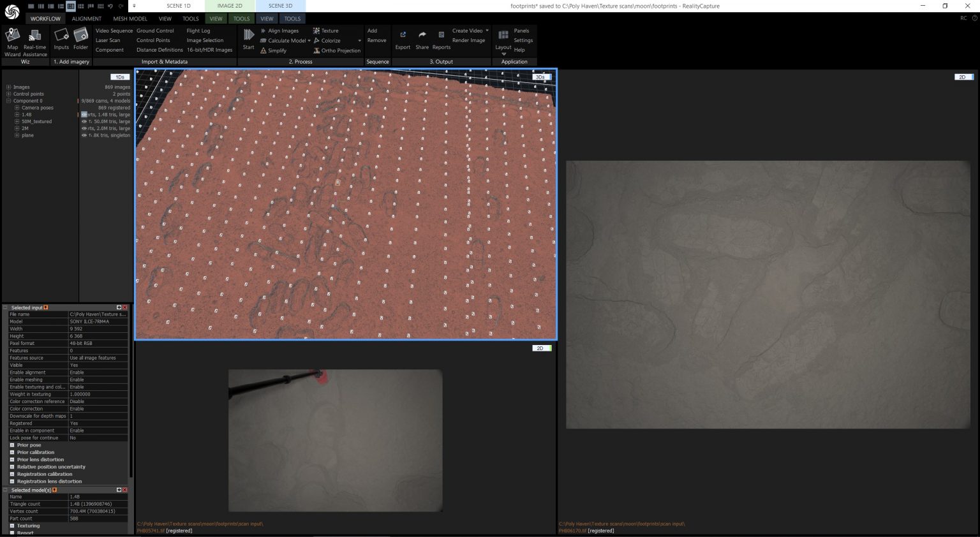This screenshot has width=980, height=537.
Task: Toggle the plane model's visibility eye
Action: pos(84,135)
